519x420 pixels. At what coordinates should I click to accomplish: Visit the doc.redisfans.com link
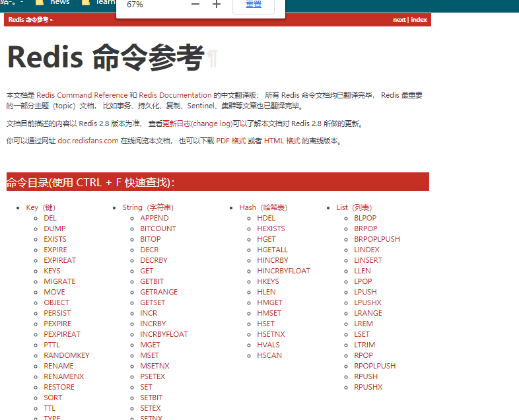88,141
